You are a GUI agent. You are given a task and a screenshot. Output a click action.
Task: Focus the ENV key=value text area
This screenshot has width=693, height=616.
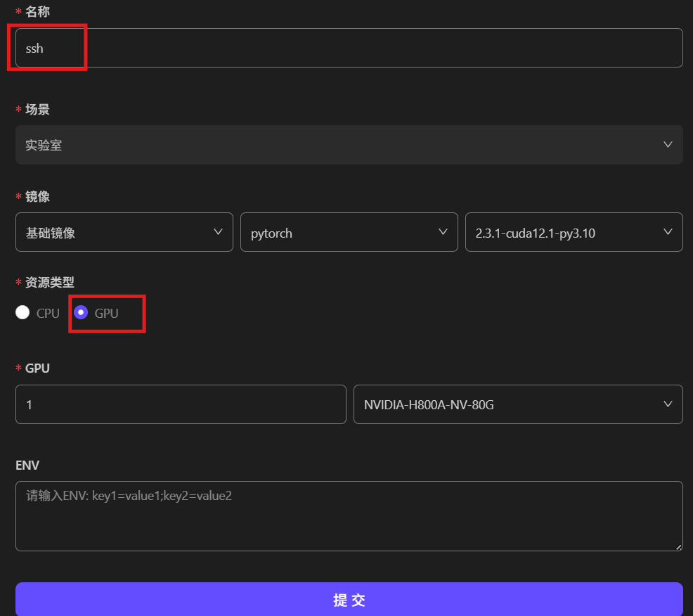349,515
